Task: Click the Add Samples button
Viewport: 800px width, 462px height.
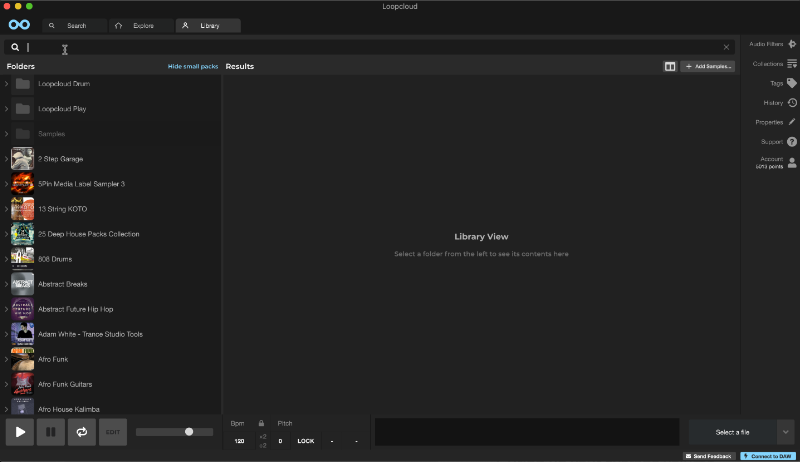Action: pos(708,66)
